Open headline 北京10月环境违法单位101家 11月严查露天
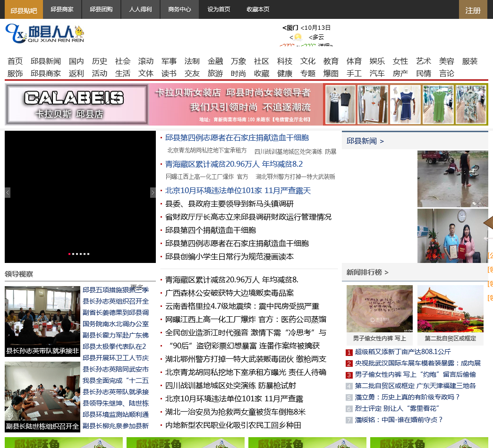 point(238,191)
